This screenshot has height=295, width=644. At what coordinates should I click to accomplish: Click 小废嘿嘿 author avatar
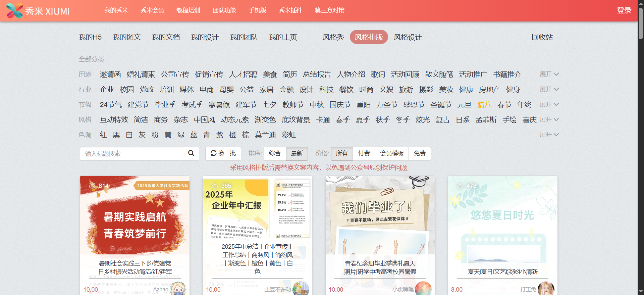[423, 289]
